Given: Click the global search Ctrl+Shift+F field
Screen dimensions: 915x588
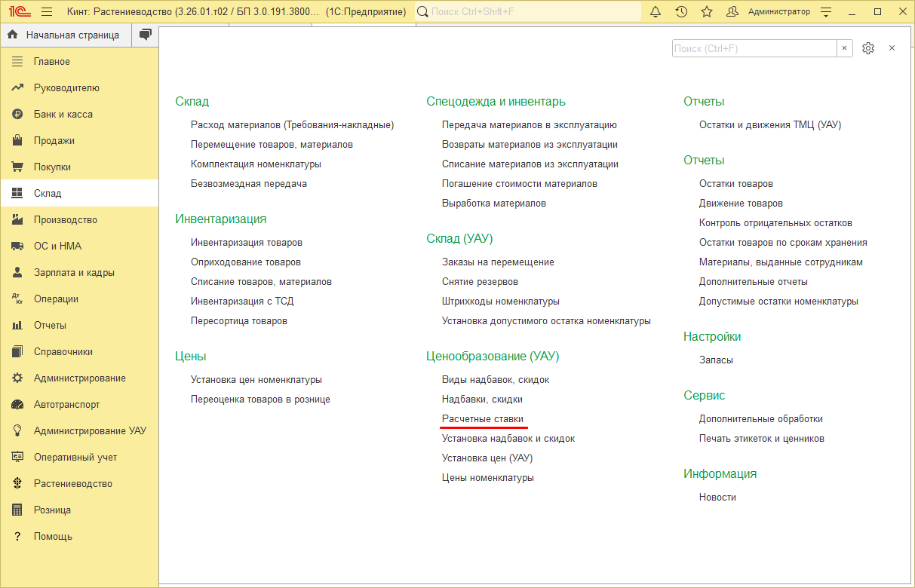Looking at the screenshot, I should tap(528, 12).
